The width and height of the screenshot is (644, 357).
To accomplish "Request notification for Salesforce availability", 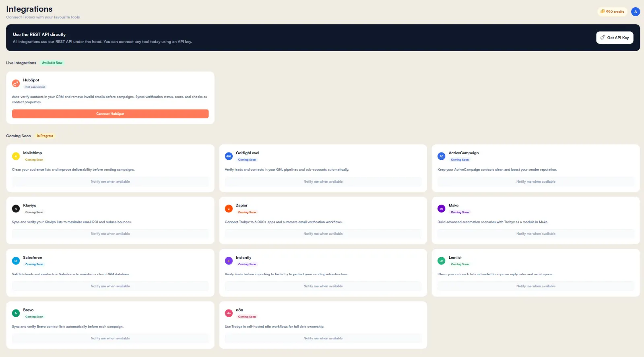I will (x=110, y=286).
